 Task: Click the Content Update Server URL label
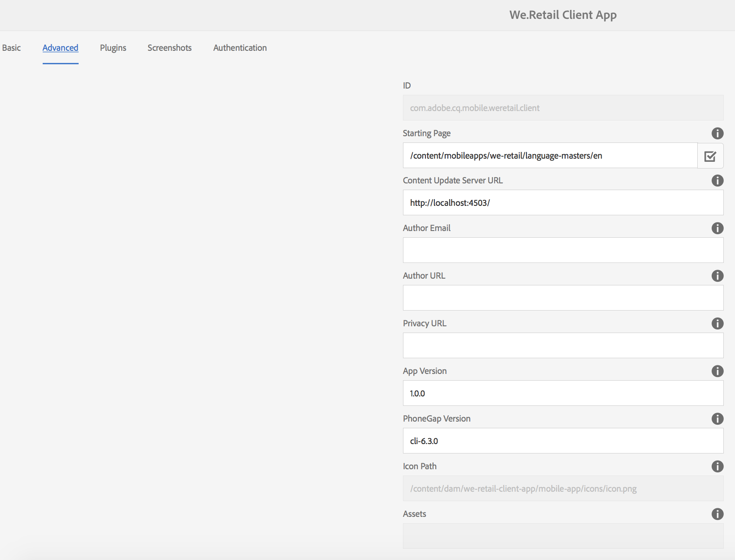coord(453,180)
